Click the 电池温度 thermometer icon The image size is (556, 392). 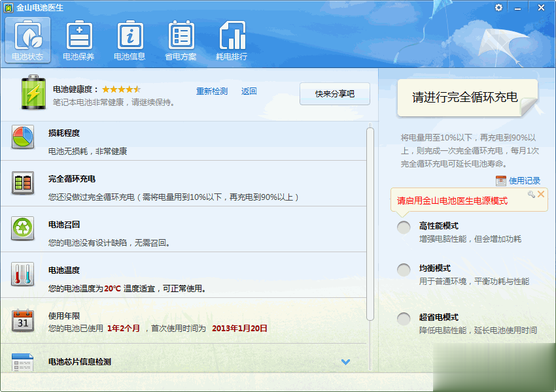pyautogui.click(x=23, y=274)
